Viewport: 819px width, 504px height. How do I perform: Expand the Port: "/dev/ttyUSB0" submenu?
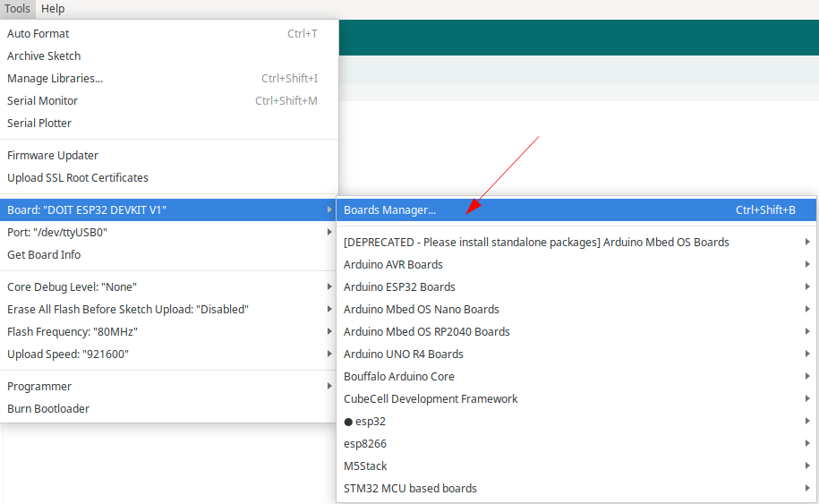(169, 233)
